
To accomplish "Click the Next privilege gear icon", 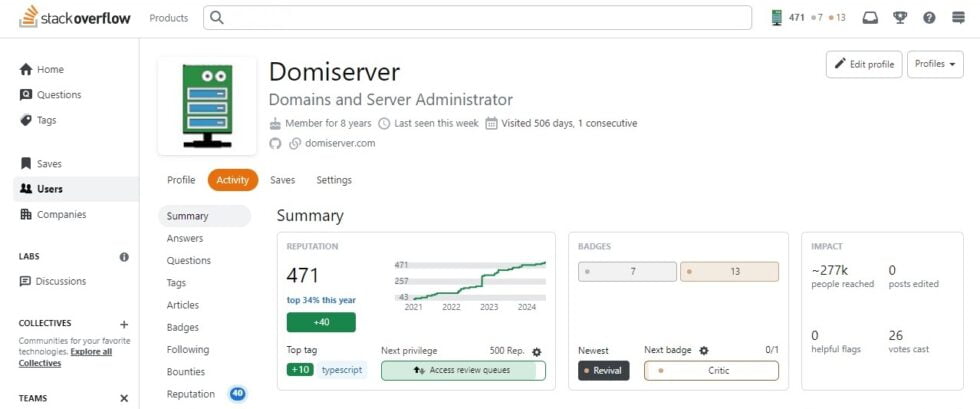I will click(x=536, y=352).
